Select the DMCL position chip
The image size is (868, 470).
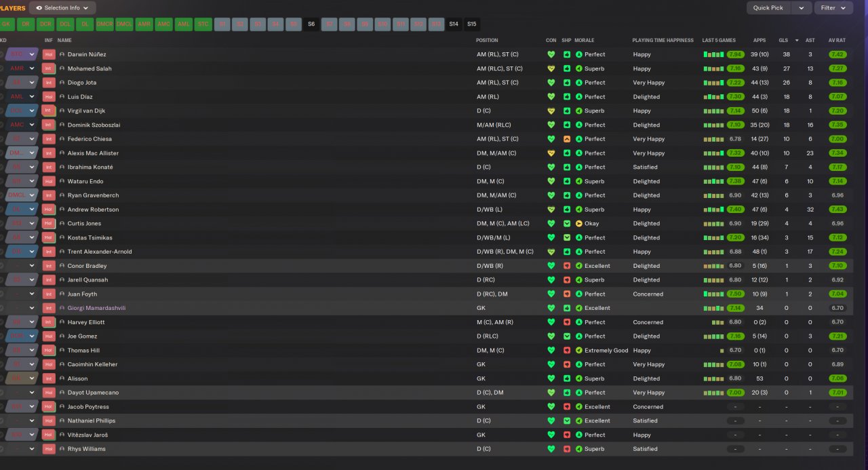click(124, 24)
